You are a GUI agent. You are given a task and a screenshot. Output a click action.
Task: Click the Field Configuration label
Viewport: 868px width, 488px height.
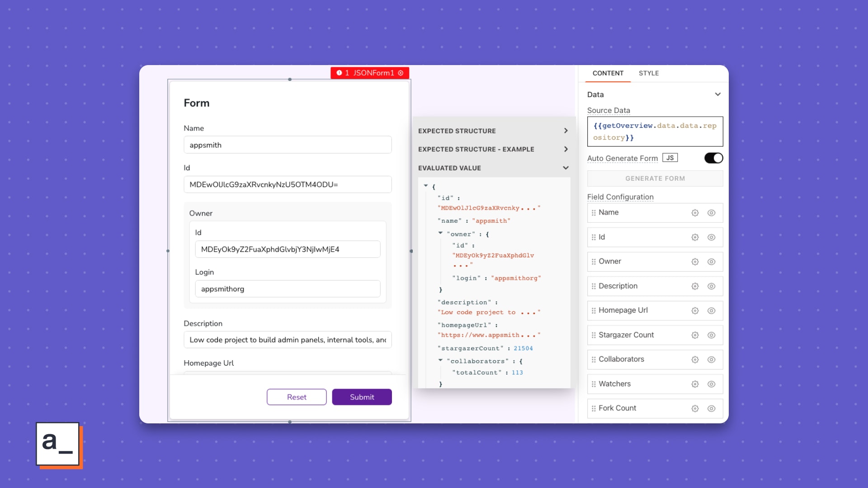620,197
